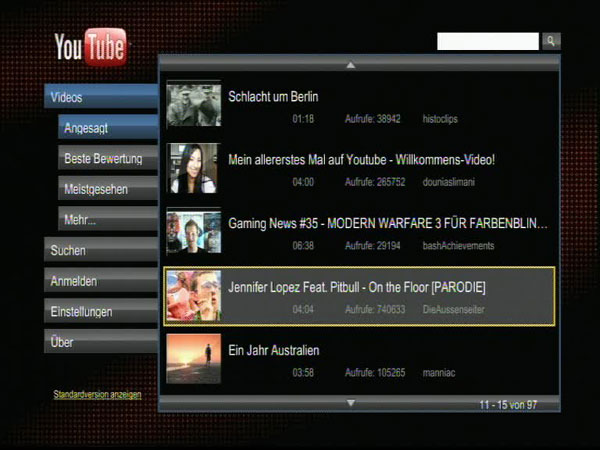Click the YouTube logo
Image resolution: width=600 pixels, height=450 pixels.
(x=90, y=47)
